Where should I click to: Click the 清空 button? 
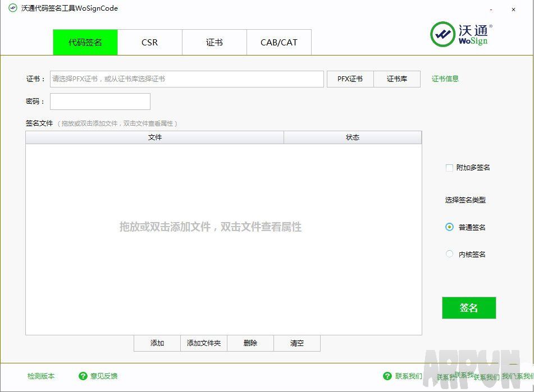click(297, 343)
